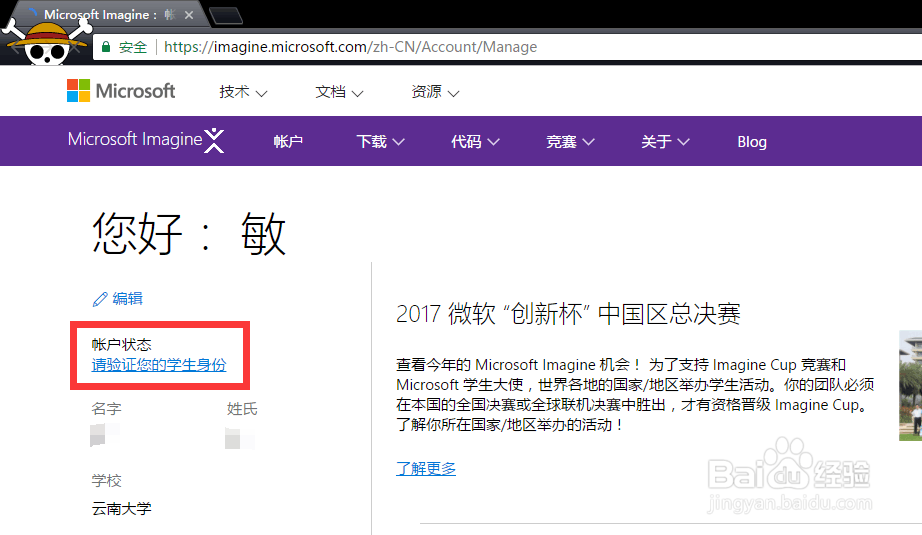The height and width of the screenshot is (535, 922).
Task: Expand the 代码 dropdown in purple bar
Action: [x=475, y=142]
